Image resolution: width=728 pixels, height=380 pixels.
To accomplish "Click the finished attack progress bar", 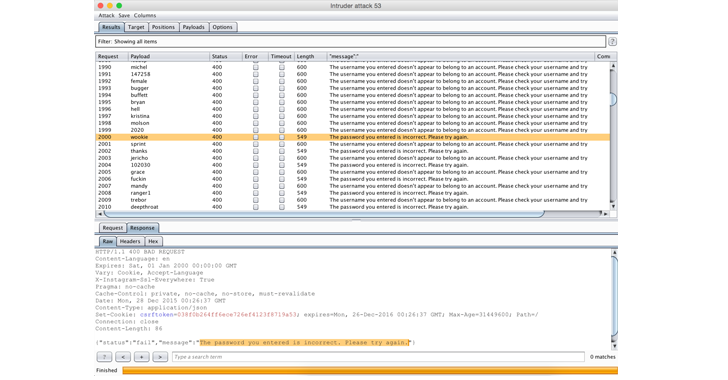I will point(370,370).
